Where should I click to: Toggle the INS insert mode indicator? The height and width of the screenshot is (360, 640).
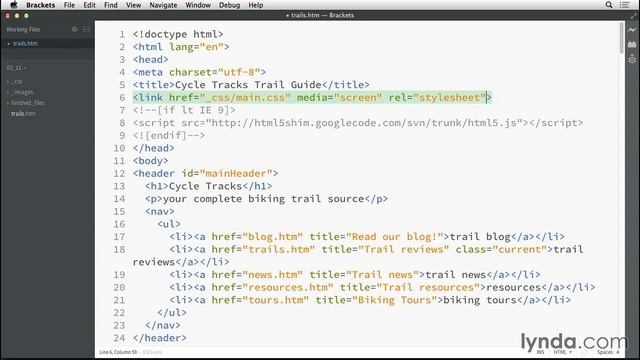pos(540,352)
